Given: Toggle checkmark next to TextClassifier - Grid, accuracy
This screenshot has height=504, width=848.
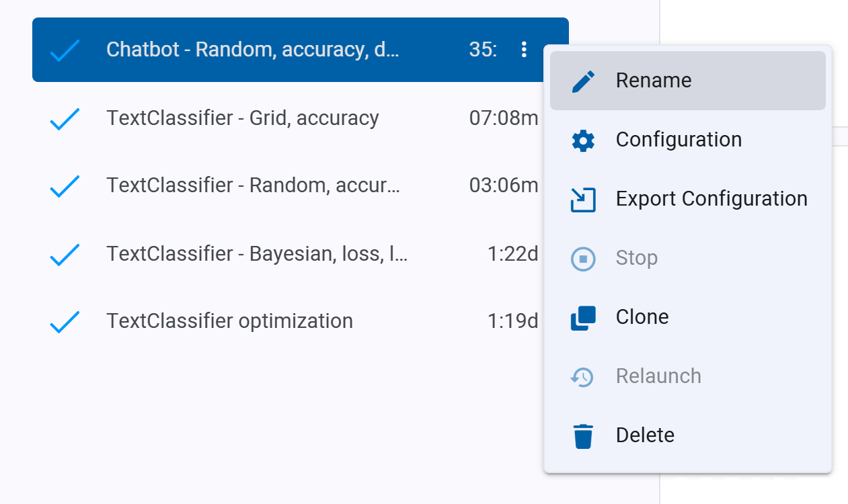Looking at the screenshot, I should pyautogui.click(x=65, y=118).
